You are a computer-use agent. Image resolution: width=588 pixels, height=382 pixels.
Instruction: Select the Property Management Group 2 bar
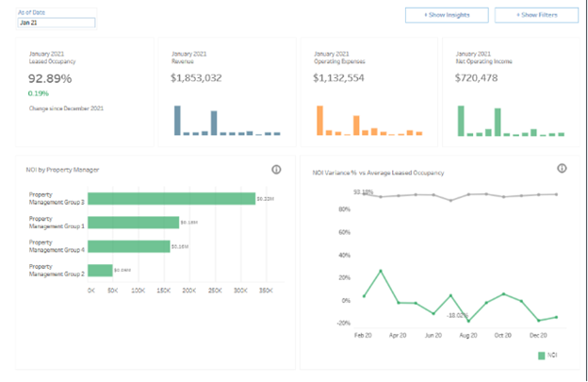pyautogui.click(x=101, y=270)
